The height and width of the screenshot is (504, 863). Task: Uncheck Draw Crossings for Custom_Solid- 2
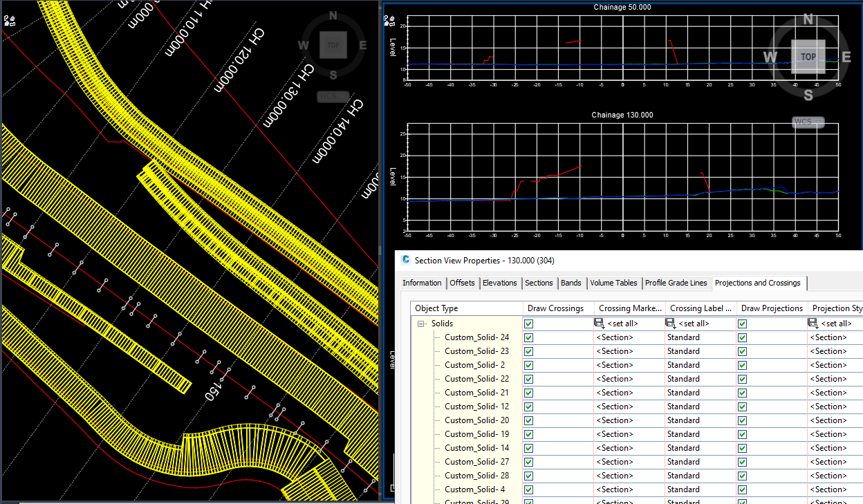(x=529, y=365)
